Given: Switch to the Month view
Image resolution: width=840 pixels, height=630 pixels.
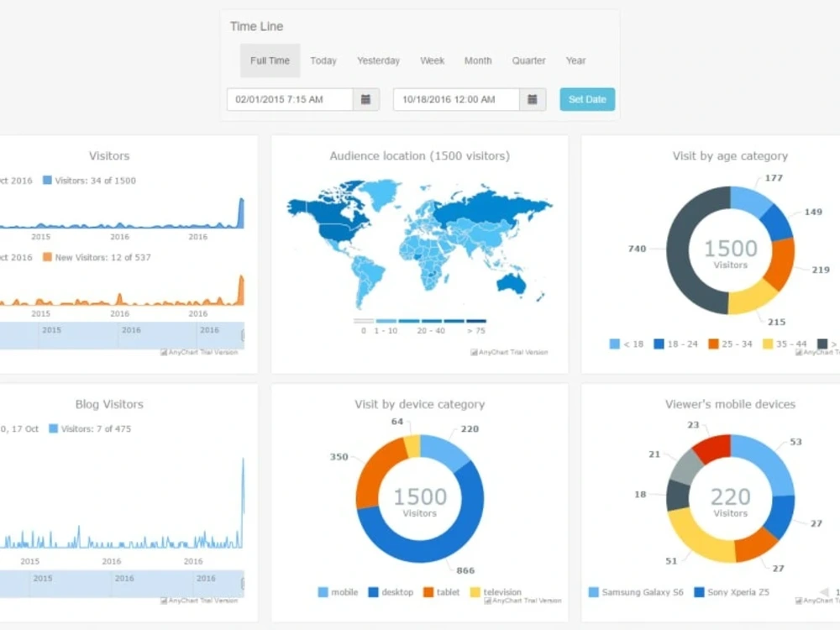Looking at the screenshot, I should (478, 60).
